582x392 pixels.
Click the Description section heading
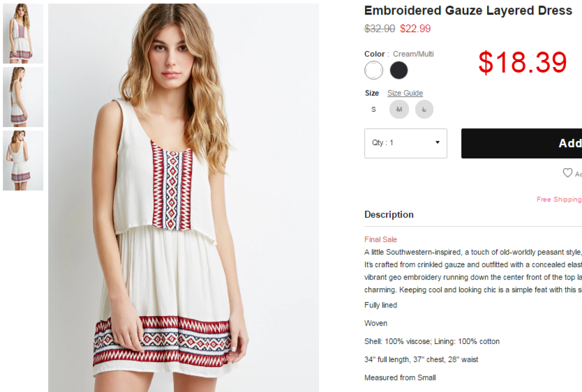coord(389,215)
